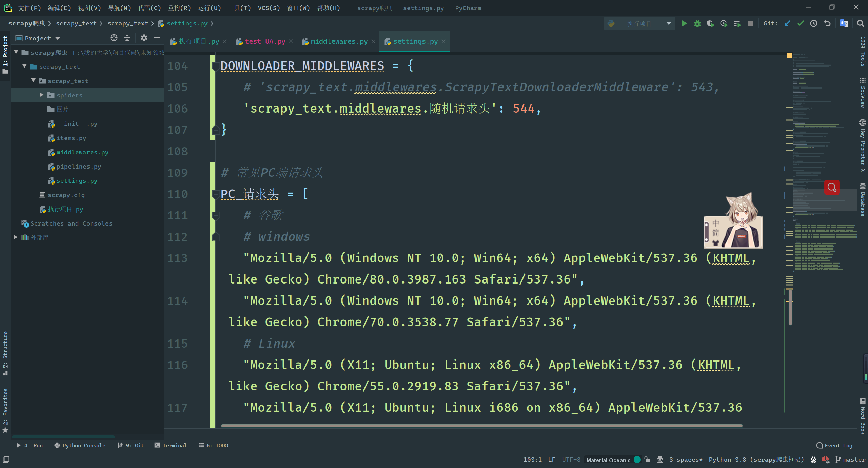Click the green Run button
This screenshot has width=868, height=468.
click(x=684, y=23)
